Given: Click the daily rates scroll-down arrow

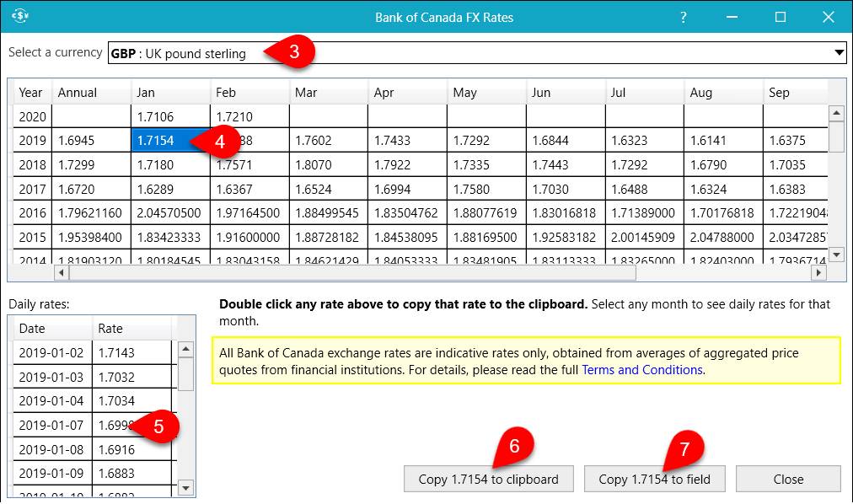Looking at the screenshot, I should point(186,488).
